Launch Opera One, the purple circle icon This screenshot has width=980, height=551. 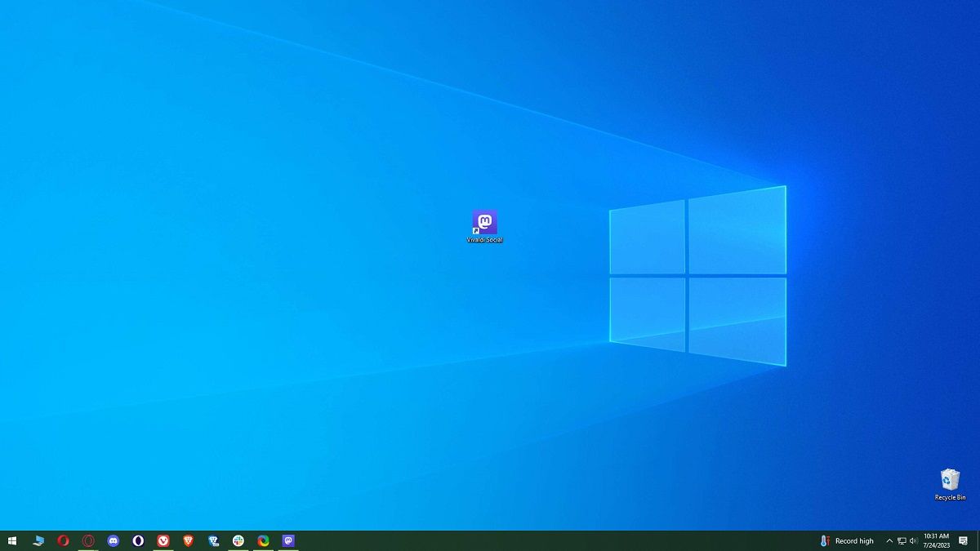coord(138,540)
